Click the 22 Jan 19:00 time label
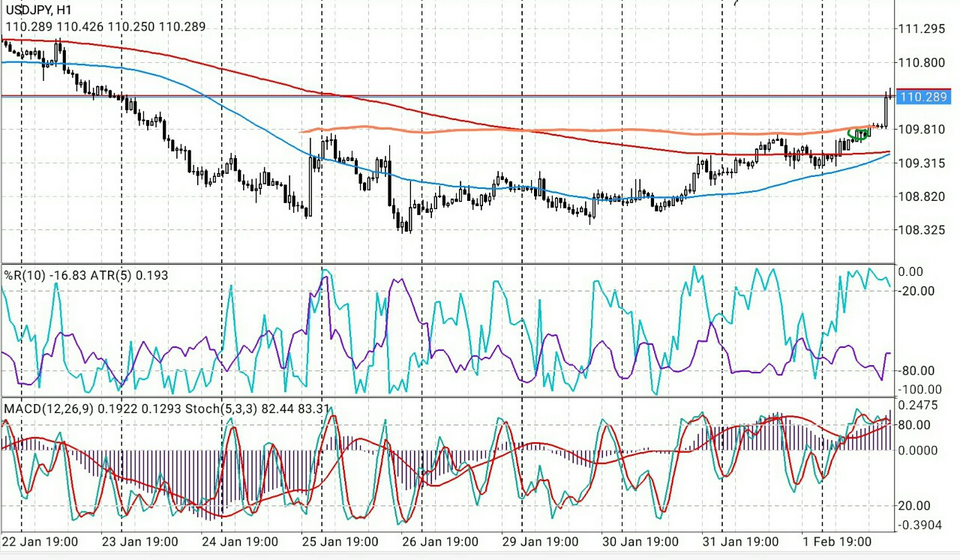The width and height of the screenshot is (960, 560). 41,541
